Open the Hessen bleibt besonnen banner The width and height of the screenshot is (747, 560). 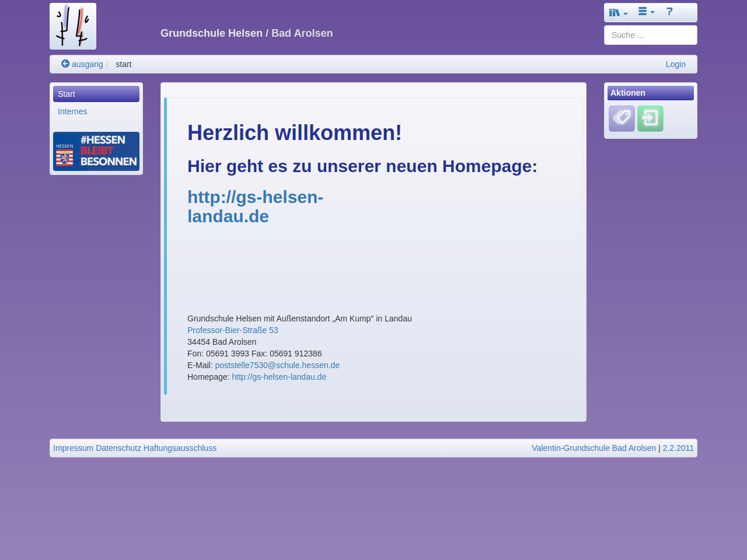96,151
